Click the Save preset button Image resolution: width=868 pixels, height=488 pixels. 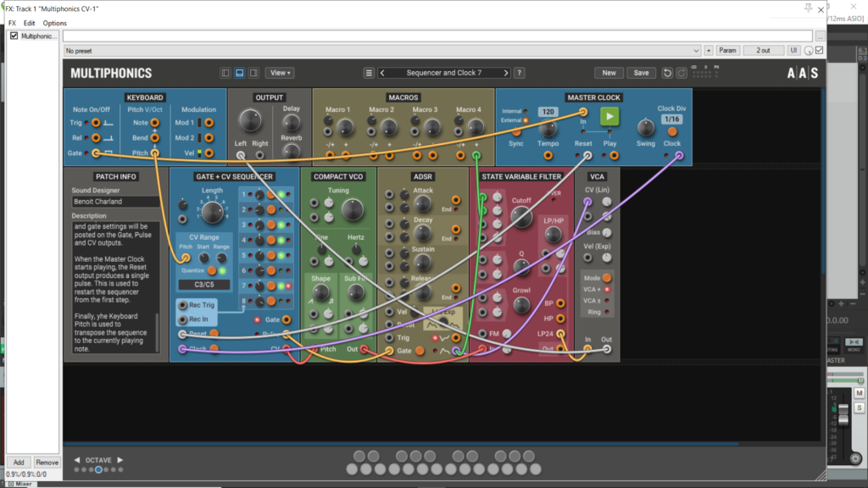pos(641,73)
